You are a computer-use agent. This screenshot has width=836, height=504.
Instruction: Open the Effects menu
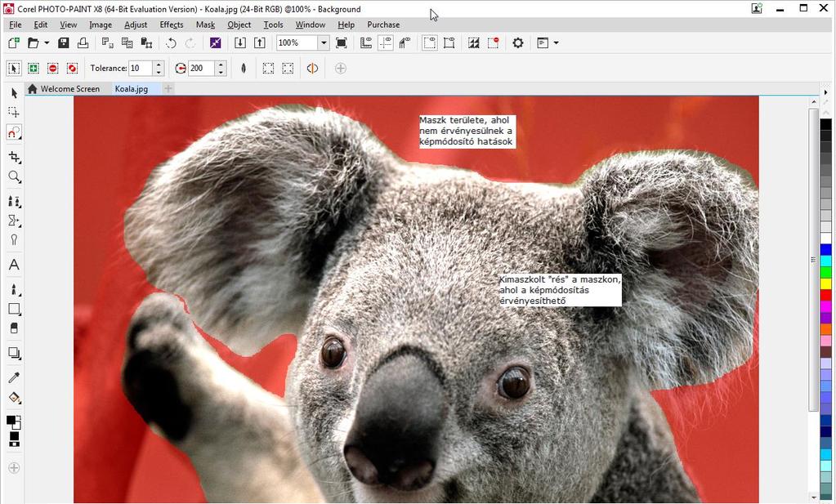coord(171,25)
